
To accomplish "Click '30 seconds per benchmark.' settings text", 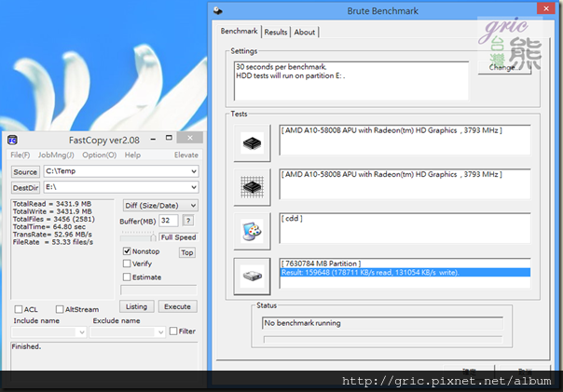I will (x=281, y=67).
